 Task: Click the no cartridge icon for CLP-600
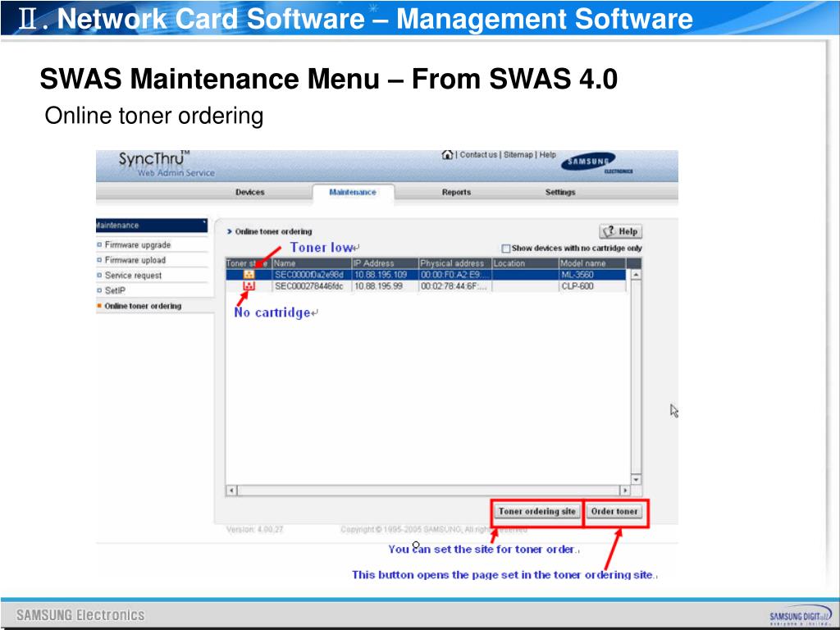point(249,286)
